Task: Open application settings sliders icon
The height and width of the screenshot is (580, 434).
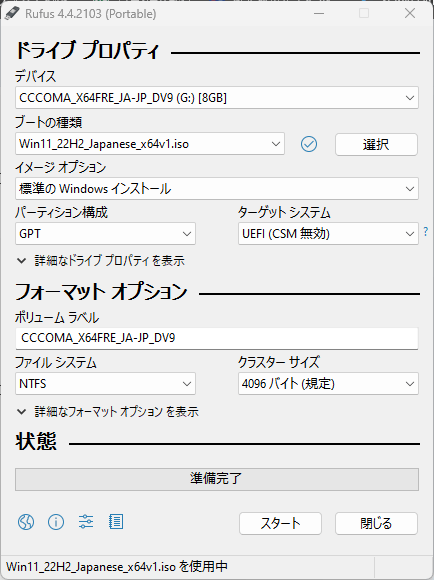Action: (86, 522)
